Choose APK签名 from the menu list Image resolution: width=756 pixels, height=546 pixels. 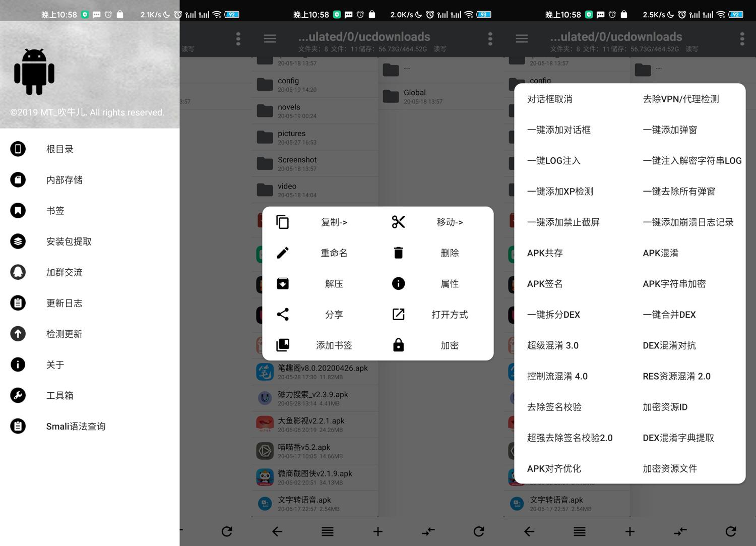tap(544, 283)
